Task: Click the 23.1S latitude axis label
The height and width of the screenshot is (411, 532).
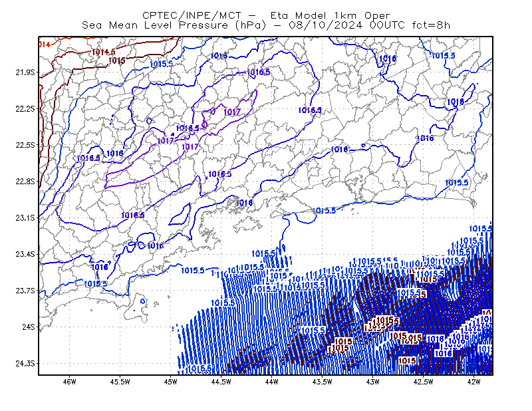Action: tap(25, 218)
